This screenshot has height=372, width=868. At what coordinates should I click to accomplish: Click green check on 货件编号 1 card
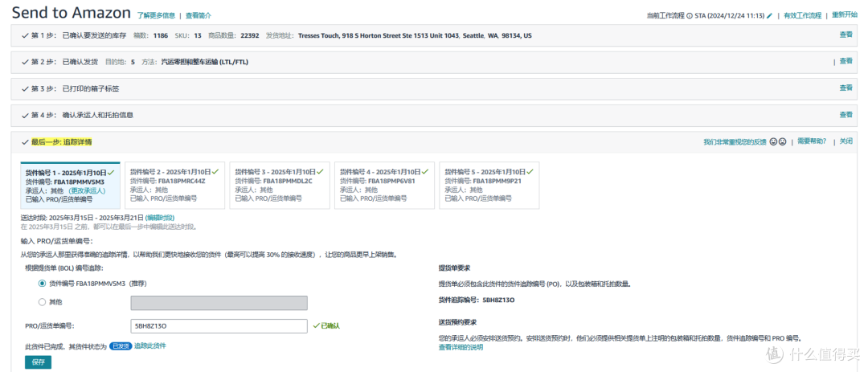click(111, 172)
